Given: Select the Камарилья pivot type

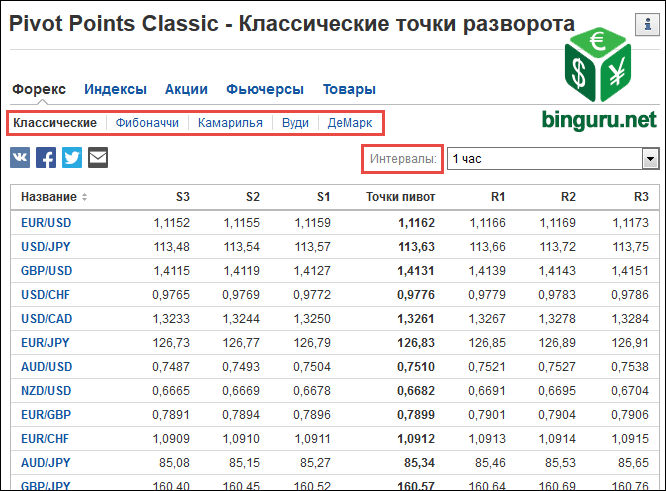Looking at the screenshot, I should tap(230, 123).
